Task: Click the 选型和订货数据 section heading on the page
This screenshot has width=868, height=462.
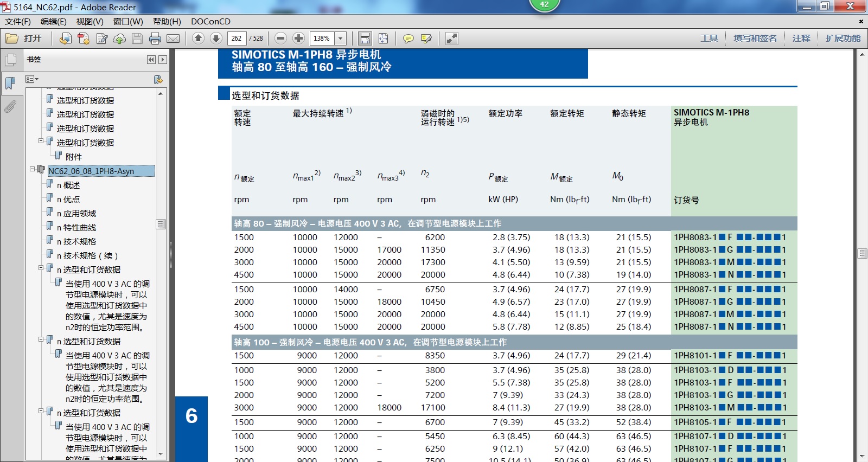Action: tap(265, 95)
